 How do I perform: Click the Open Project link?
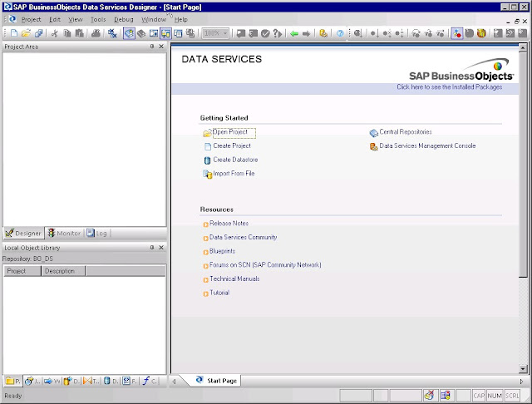(230, 132)
